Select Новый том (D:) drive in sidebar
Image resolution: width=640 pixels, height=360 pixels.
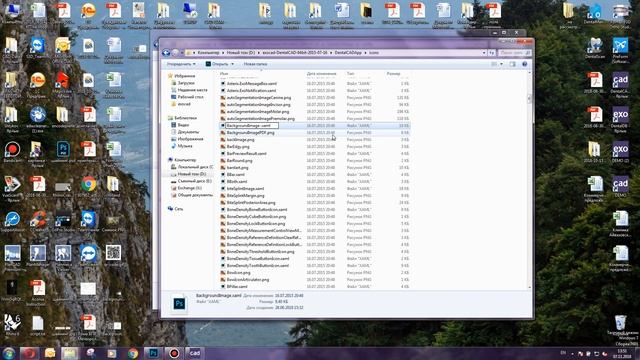[x=191, y=174]
